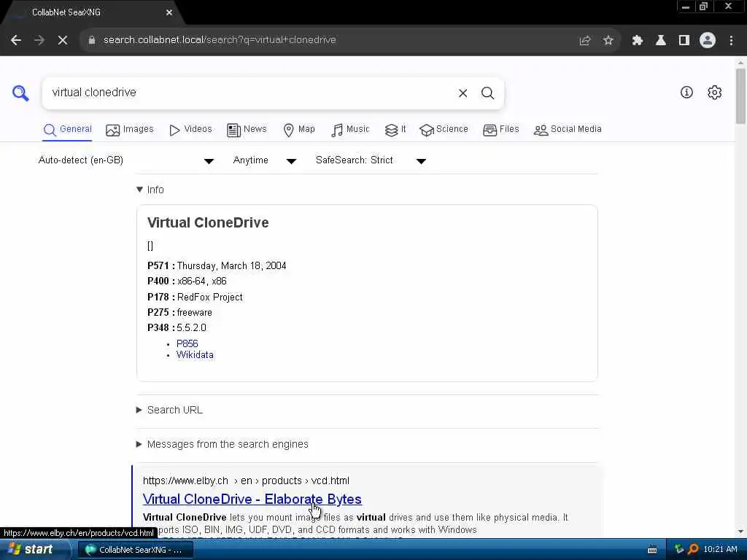The width and height of the screenshot is (747, 560).
Task: Open the P856 link
Action: pyautogui.click(x=187, y=344)
